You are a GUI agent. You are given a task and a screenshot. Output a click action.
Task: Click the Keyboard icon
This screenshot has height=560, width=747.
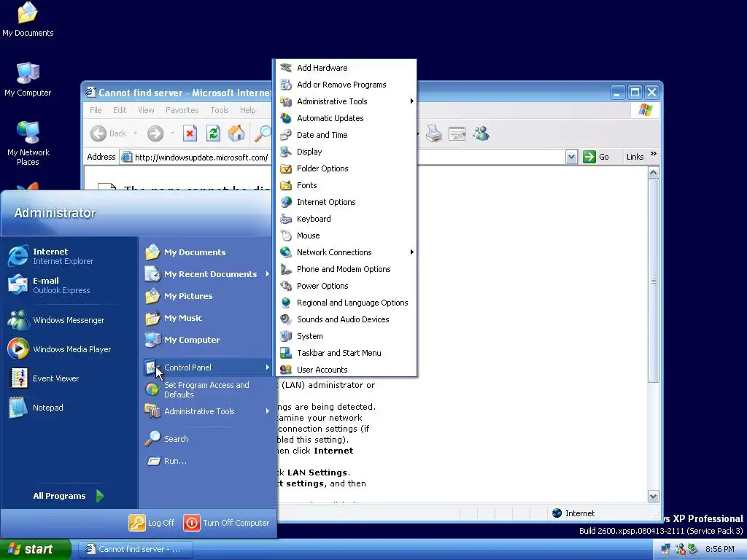tap(286, 219)
